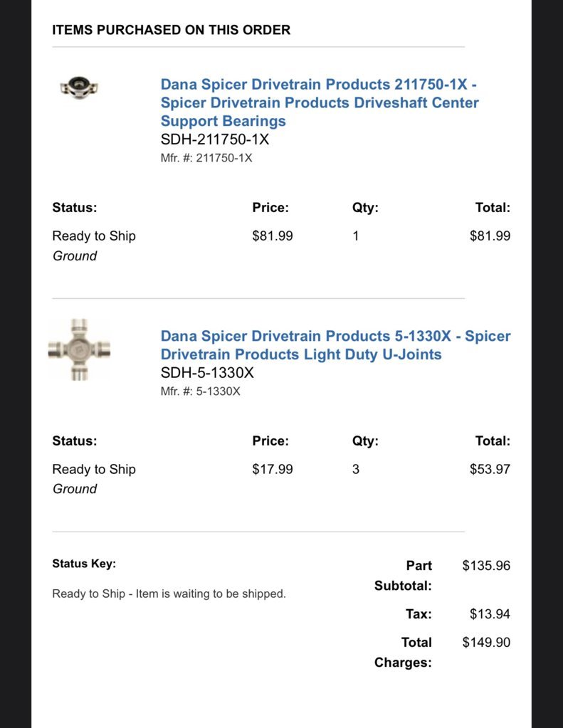This screenshot has height=728, width=563.
Task: Click the Items Purchased On This Order heading
Action: 171,30
